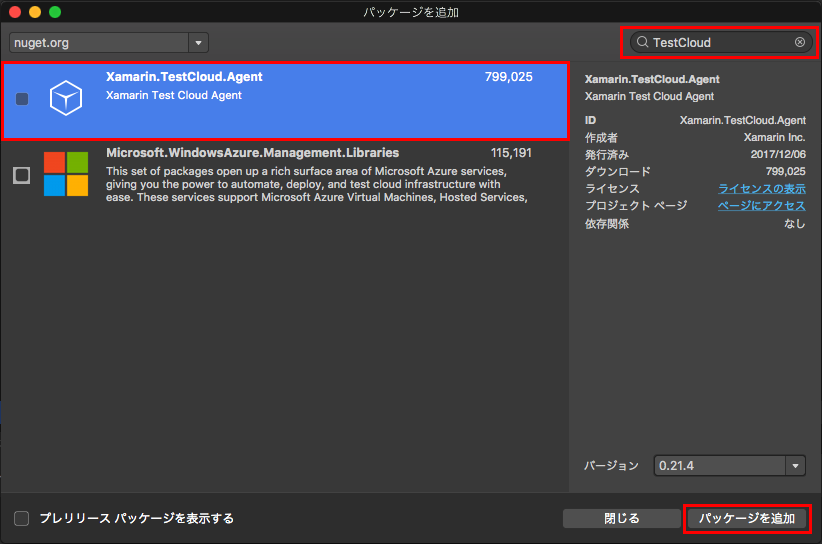This screenshot has height=544, width=822.
Task: Toggle the Xamarin.TestCloud.Agent package checkbox
Action: click(22, 99)
